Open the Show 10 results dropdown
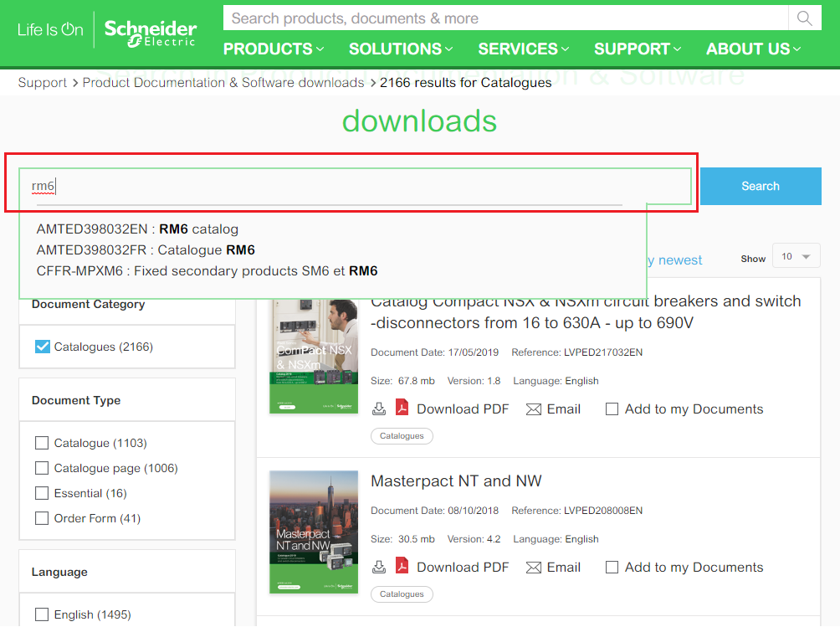 click(x=796, y=256)
